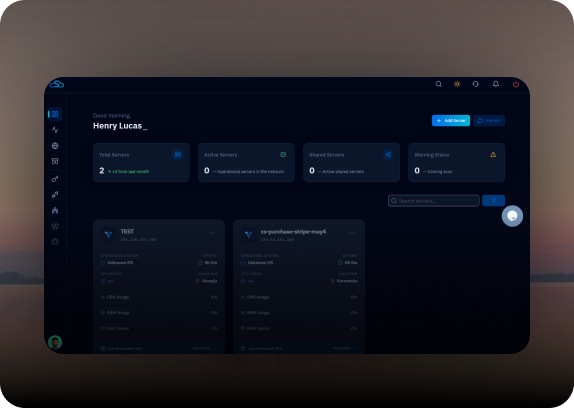Image resolution: width=574 pixels, height=408 pixels.
Task: Click the cloud logo at top left
Action: [57, 84]
